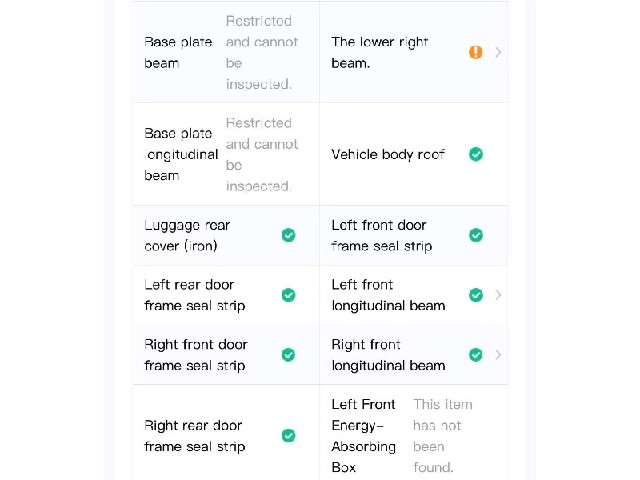Viewport: 640px width, 480px height.
Task: Click green check for Right front longitudinal beam
Action: click(476, 355)
